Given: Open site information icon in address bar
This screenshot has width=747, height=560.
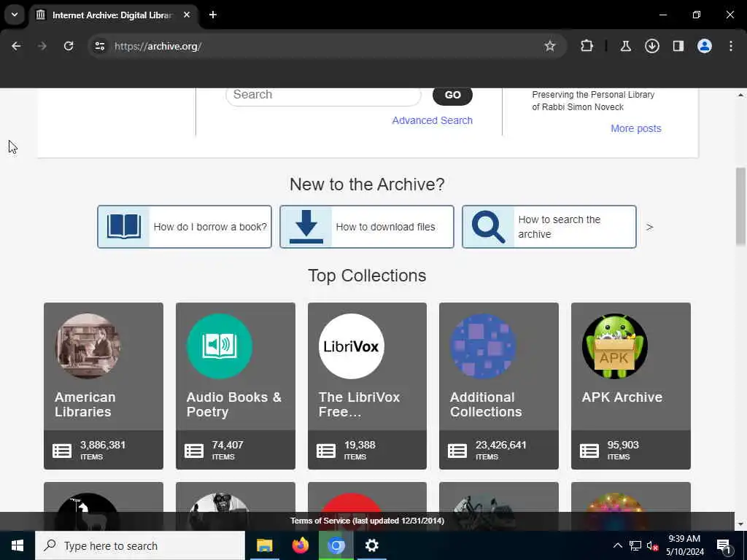Looking at the screenshot, I should (x=99, y=46).
